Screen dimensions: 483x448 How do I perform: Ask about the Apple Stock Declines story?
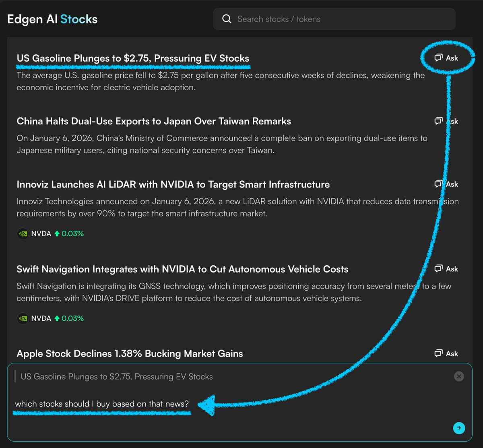coord(446,353)
